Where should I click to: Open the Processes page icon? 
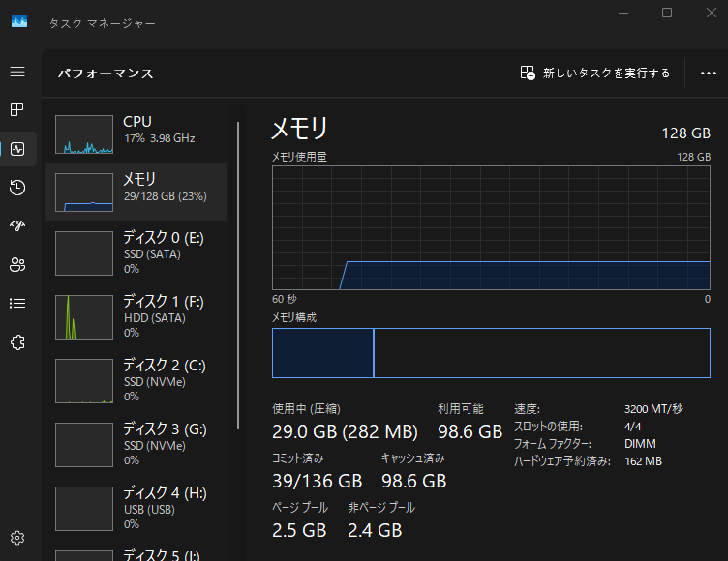point(17,110)
